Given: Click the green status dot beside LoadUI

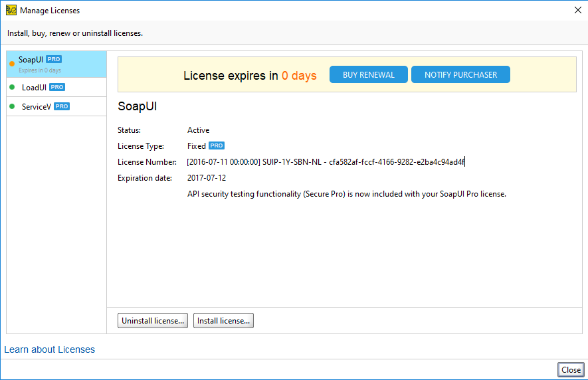Looking at the screenshot, I should (x=12, y=87).
